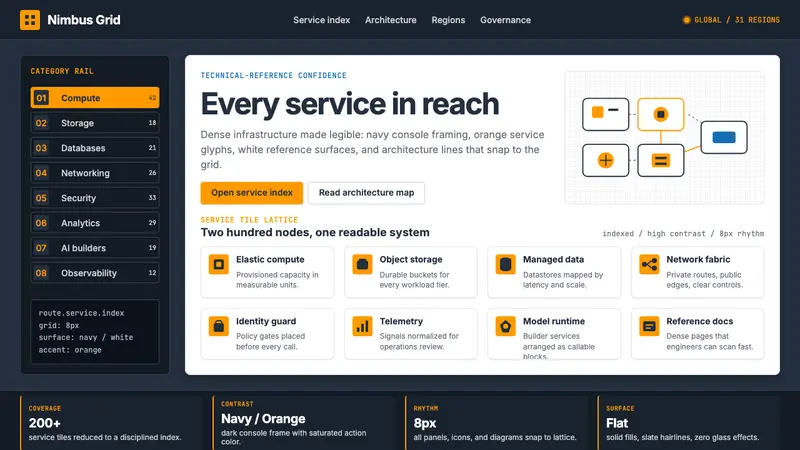The width and height of the screenshot is (800, 450).
Task: Click the surface: navy / white line
Action: tap(86, 337)
